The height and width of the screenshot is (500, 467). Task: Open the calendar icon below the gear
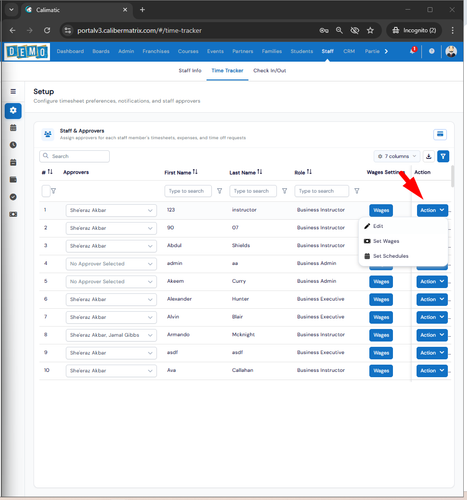[13, 128]
